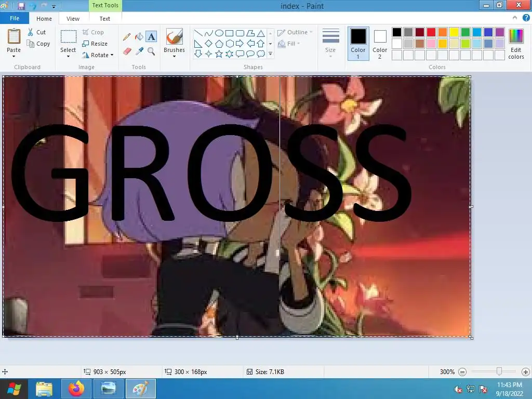Image resolution: width=532 pixels, height=399 pixels.
Task: Open the Paste dropdown arrow
Action: point(14,56)
